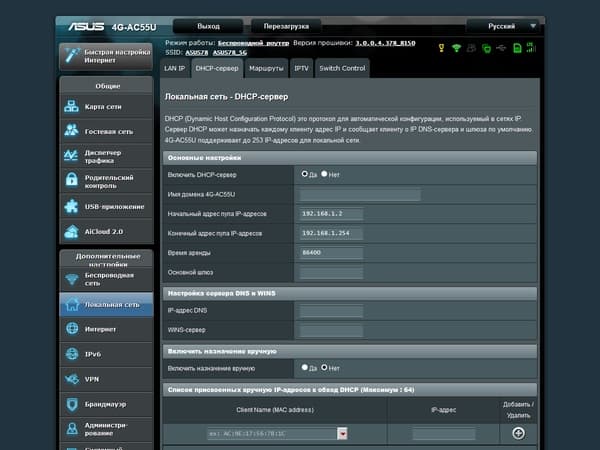Switch to the LAN IP tab
This screenshot has height=450, width=600.
click(x=174, y=68)
